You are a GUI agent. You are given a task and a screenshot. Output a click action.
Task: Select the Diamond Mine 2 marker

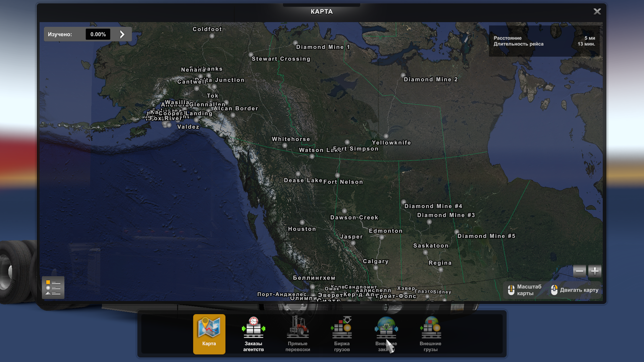pos(403,75)
